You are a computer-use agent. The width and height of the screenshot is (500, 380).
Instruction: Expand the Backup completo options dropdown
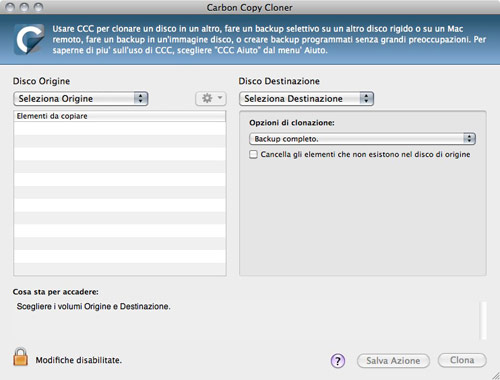point(362,139)
